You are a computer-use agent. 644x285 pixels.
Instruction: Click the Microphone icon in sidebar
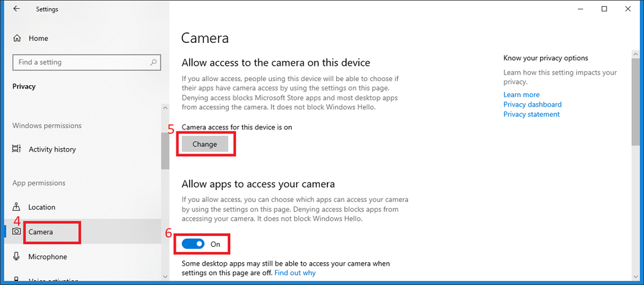point(17,257)
